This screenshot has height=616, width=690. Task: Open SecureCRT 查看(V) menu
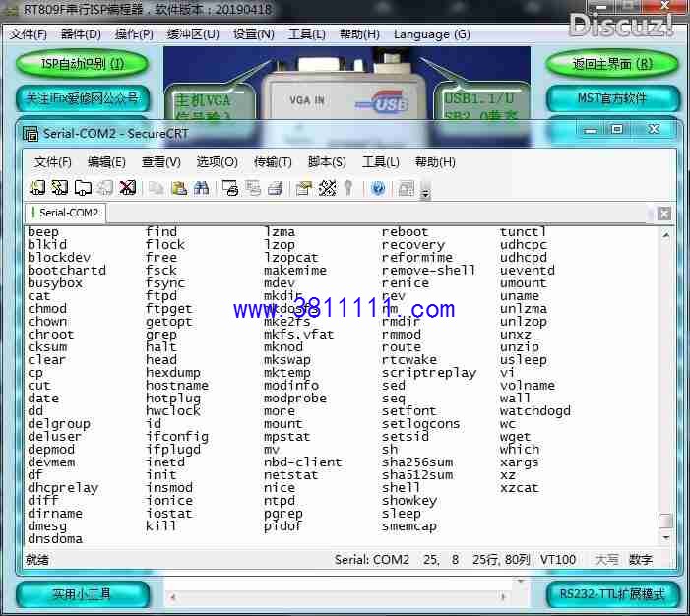[161, 162]
